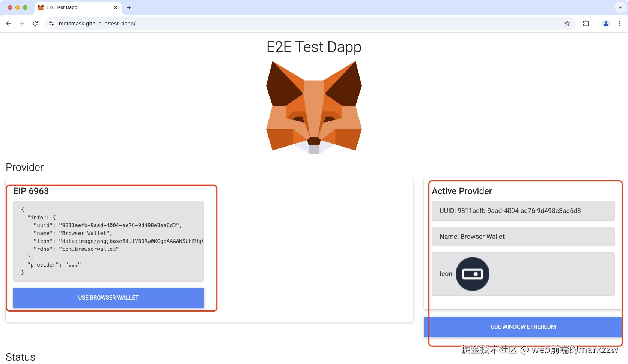The height and width of the screenshot is (364, 628).
Task: Click the "rdns": "com.browserwallet" JSON line
Action: [76, 249]
